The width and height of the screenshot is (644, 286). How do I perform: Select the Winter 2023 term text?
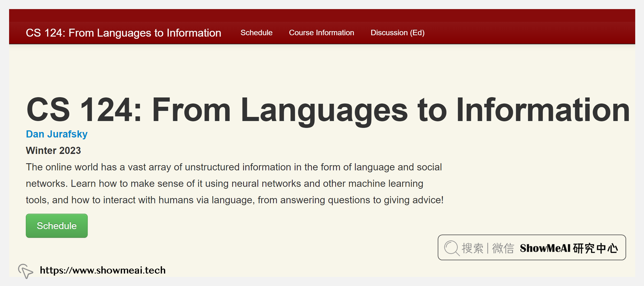(x=53, y=150)
